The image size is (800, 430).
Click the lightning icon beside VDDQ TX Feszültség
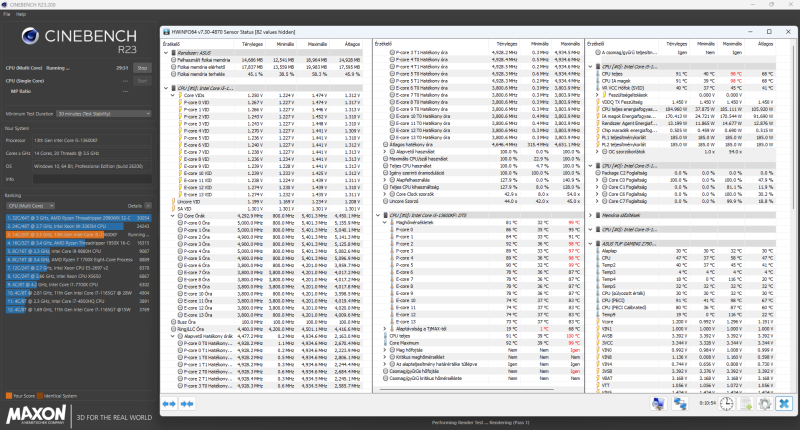click(x=598, y=102)
